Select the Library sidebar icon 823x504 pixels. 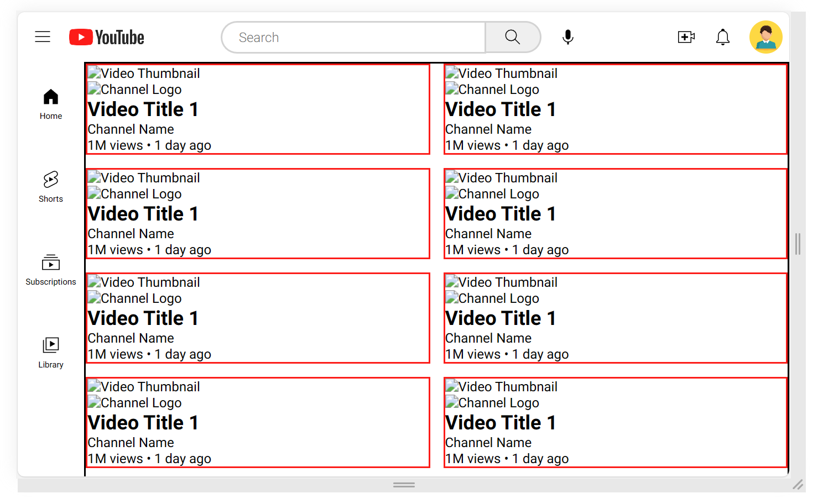(51, 353)
